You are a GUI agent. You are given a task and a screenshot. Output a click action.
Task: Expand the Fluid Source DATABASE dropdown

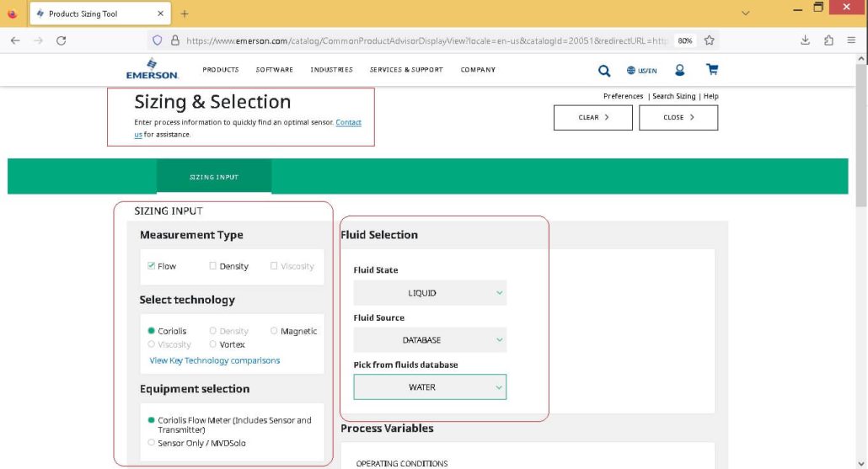(x=430, y=339)
